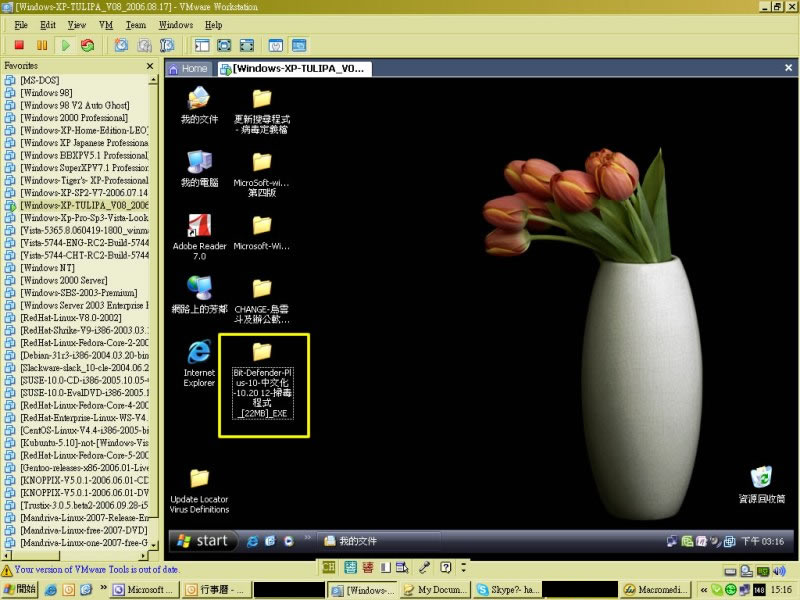
Task: Open the Edit menu
Action: 47,25
